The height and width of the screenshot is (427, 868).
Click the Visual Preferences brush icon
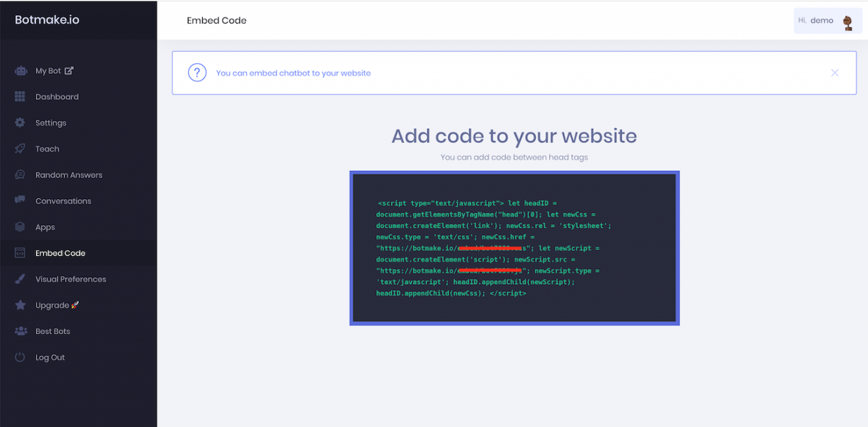tap(20, 279)
